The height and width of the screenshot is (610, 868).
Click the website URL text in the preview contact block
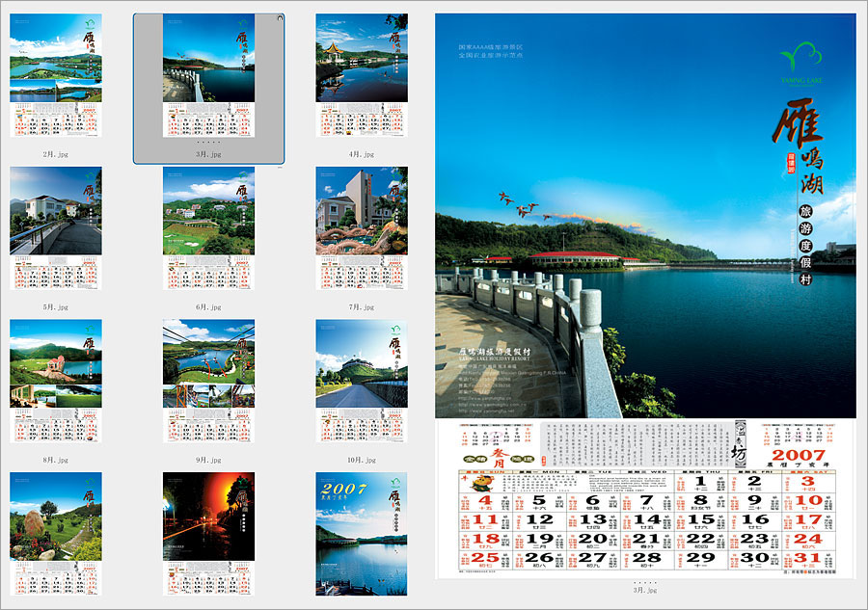point(482,403)
